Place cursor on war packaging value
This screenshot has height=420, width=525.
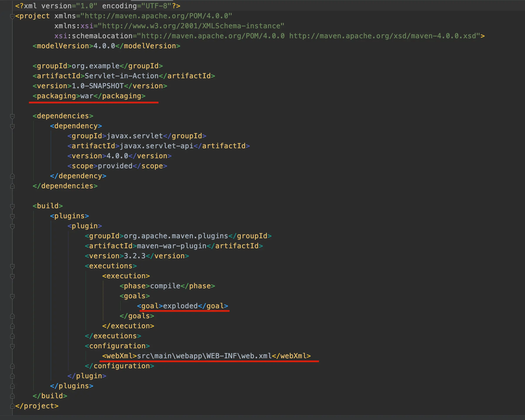click(87, 96)
